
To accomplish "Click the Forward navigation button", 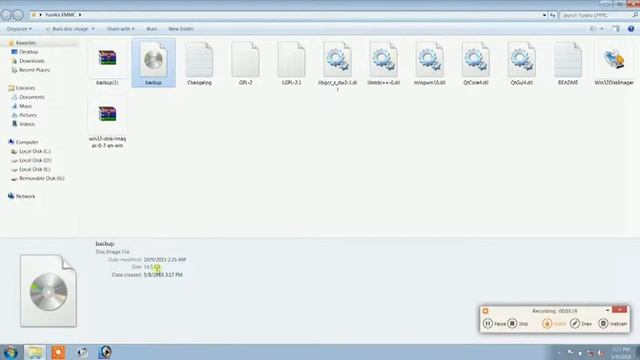I will [x=18, y=15].
